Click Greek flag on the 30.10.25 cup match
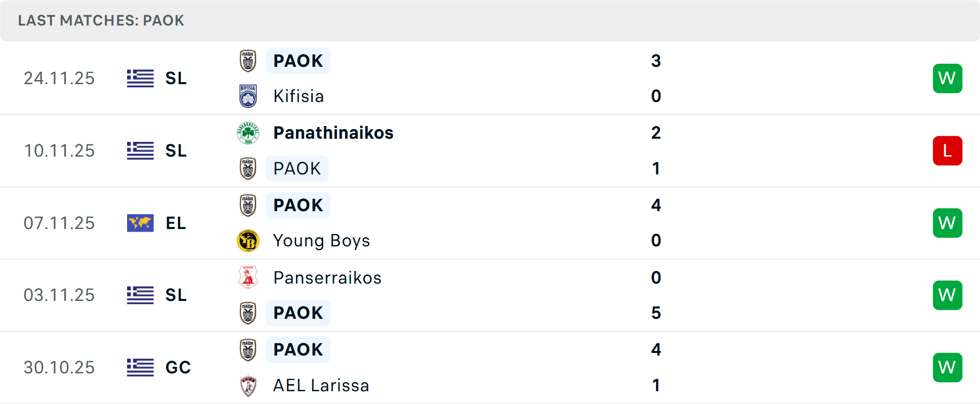Image resolution: width=980 pixels, height=404 pixels. (x=140, y=367)
